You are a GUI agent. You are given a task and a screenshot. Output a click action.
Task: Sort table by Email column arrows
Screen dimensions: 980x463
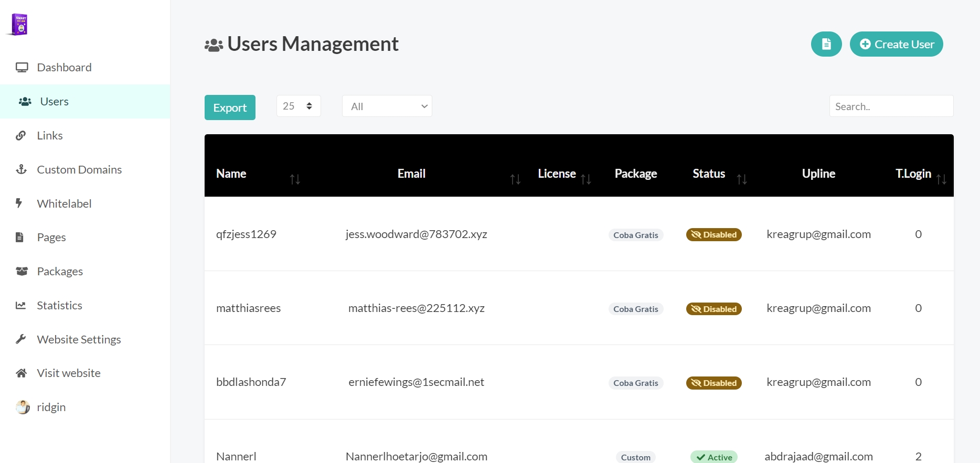[x=515, y=179]
